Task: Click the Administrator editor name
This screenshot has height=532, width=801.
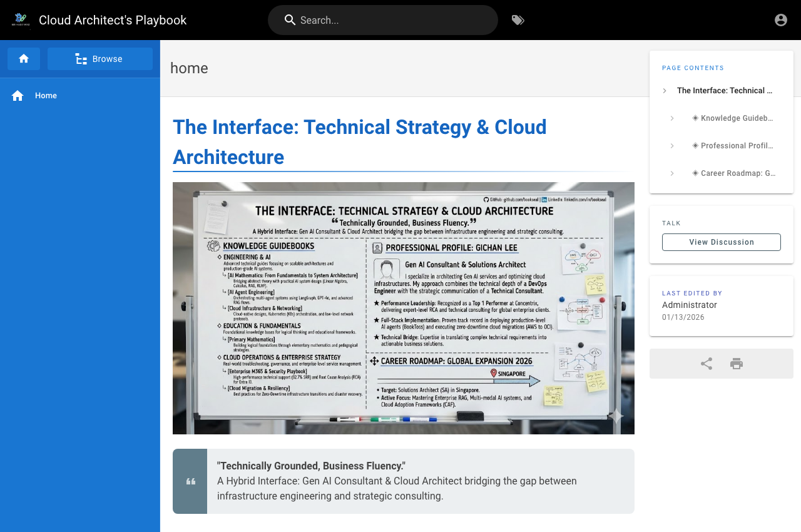Action: tap(690, 305)
